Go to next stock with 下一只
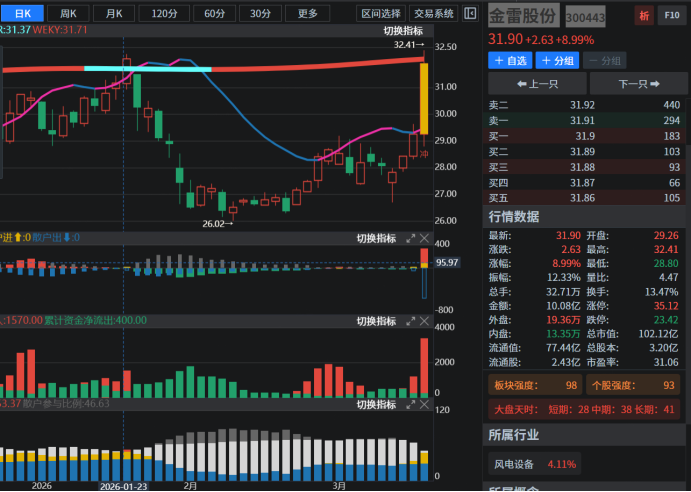The width and height of the screenshot is (691, 492). (x=638, y=85)
